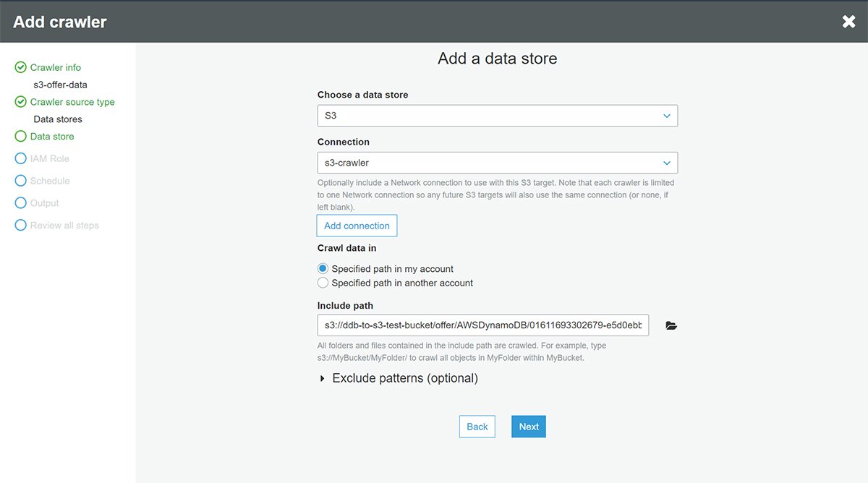
Task: Select Specified path in my account
Action: point(323,268)
